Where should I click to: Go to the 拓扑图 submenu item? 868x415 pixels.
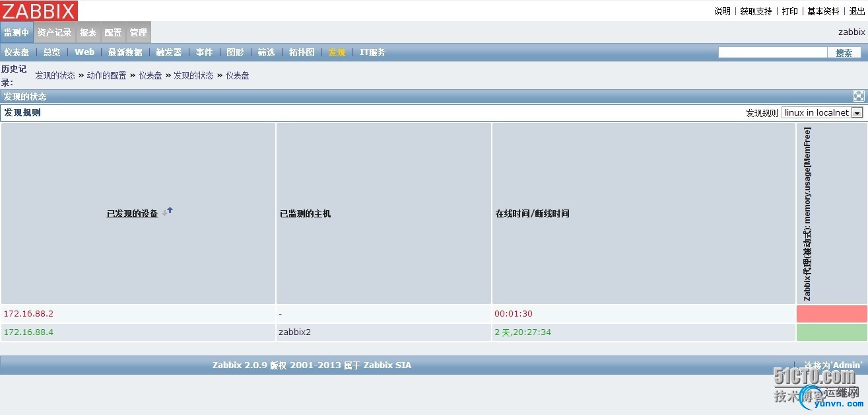click(302, 52)
